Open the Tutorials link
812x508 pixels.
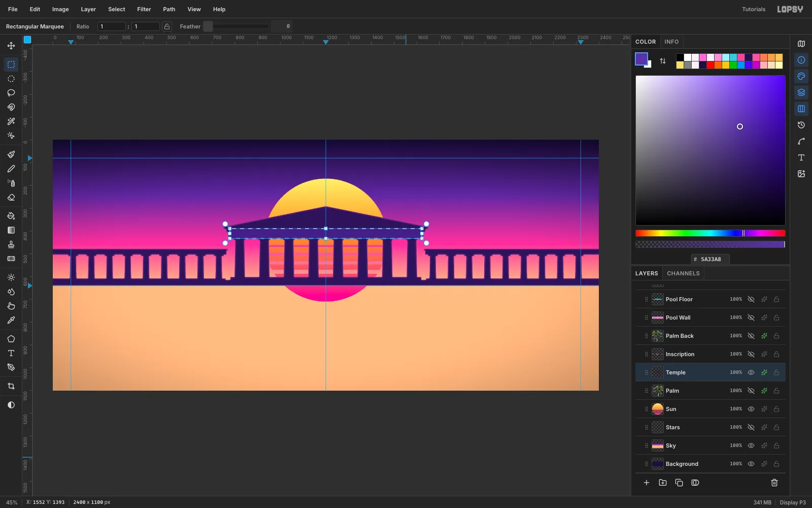[x=754, y=9]
